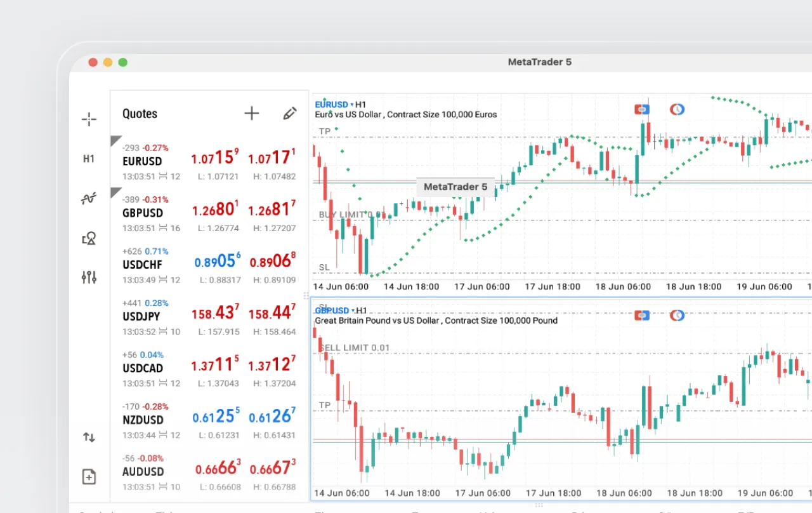Toggle one-click trading panel on GBPUSD chart
812x513 pixels.
click(x=642, y=315)
